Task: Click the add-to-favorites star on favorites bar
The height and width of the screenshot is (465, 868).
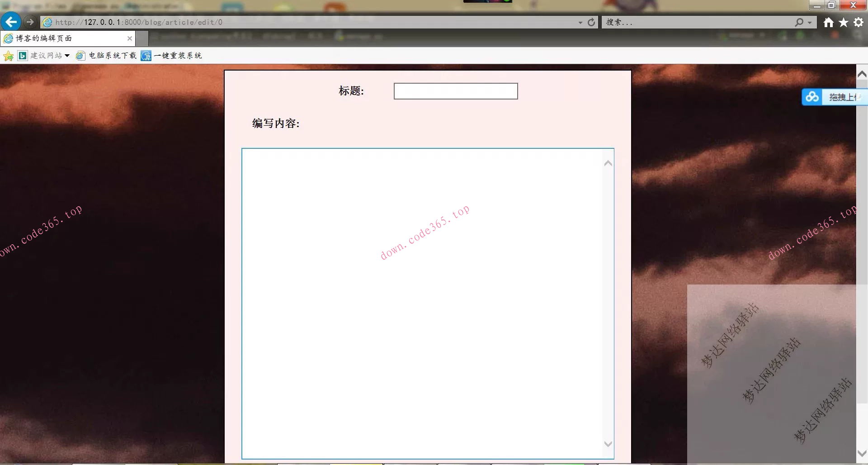Action: (x=8, y=56)
